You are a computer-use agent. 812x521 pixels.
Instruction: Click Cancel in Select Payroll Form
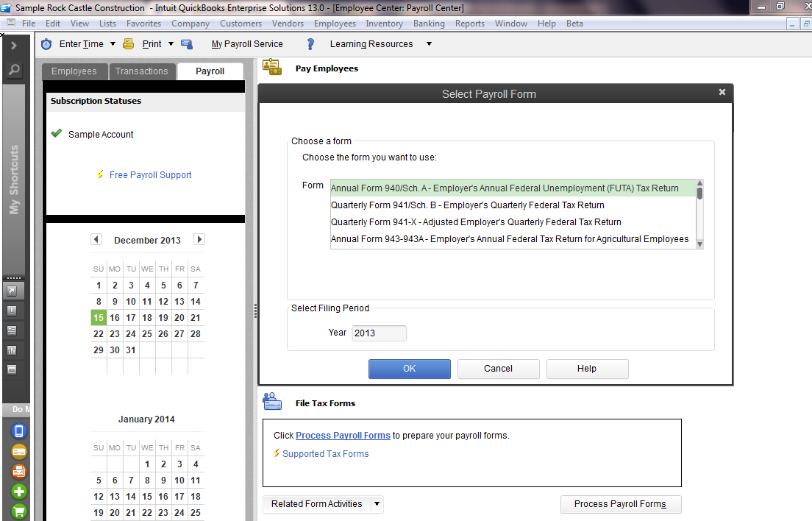[498, 369]
